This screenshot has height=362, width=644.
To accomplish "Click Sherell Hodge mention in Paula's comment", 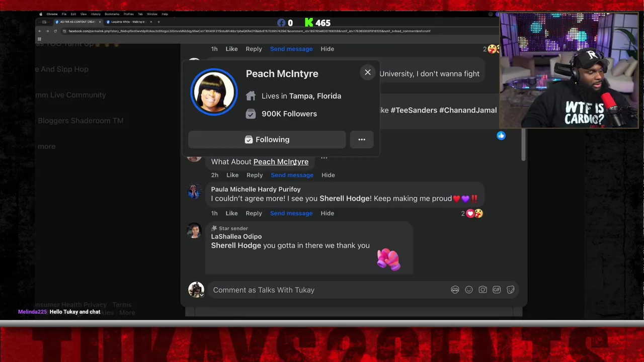I will [x=345, y=198].
